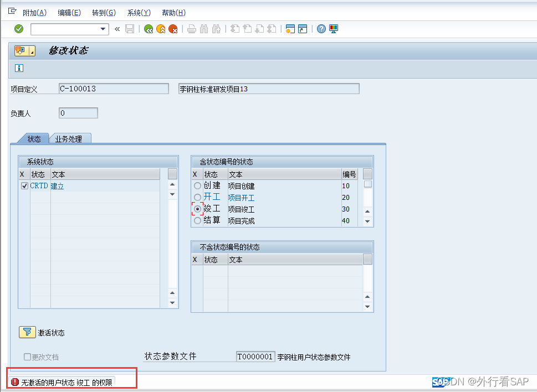Click scroll-up arrow in 不含状态编号的状态 table
This screenshot has height=392, width=537.
(x=367, y=297)
